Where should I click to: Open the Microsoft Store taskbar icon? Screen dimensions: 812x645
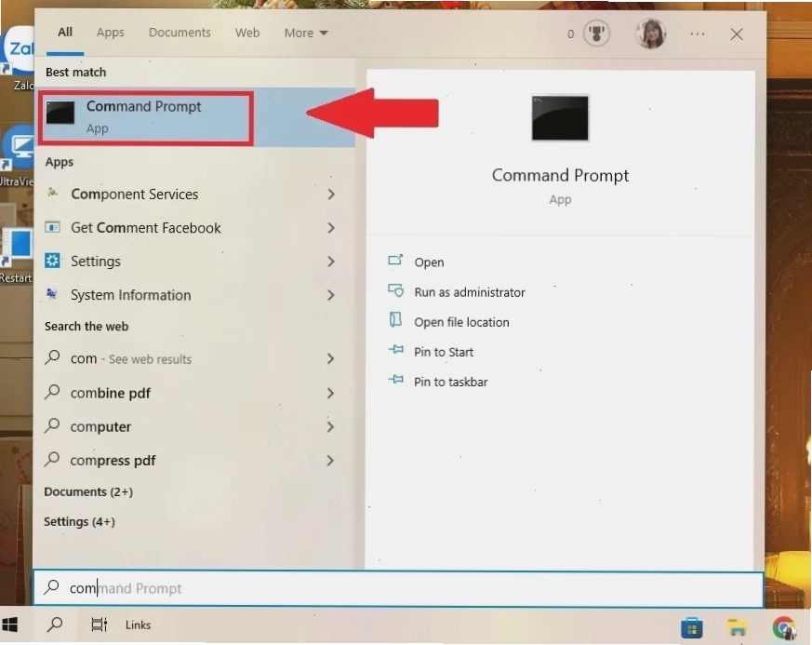[691, 627]
